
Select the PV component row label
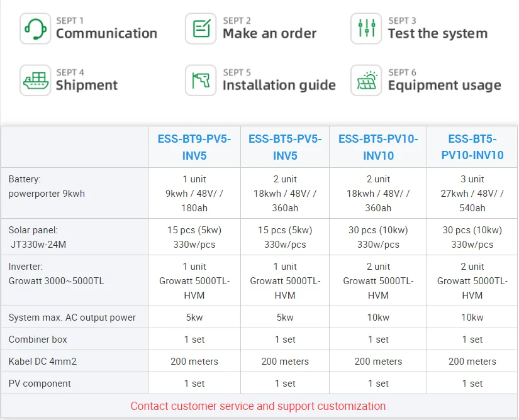point(40,384)
